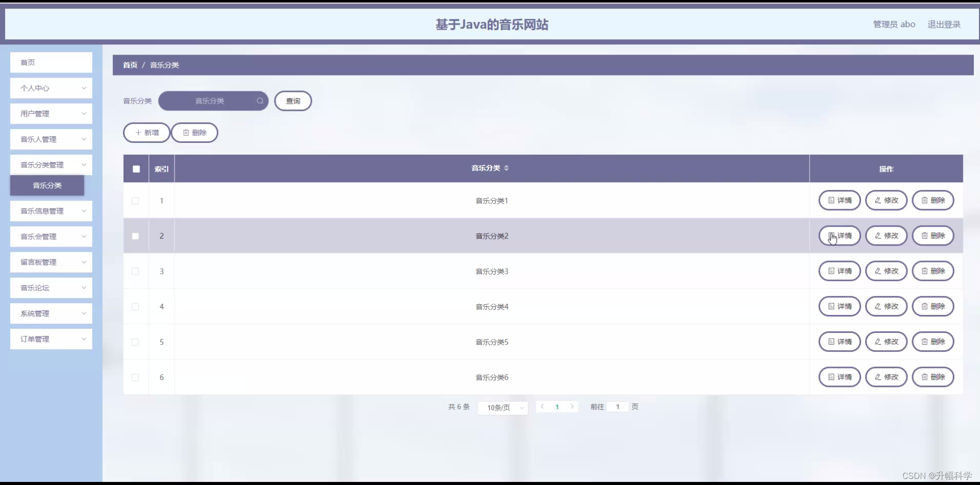Click the page number input after 前往
This screenshot has height=485, width=980.
click(x=618, y=407)
